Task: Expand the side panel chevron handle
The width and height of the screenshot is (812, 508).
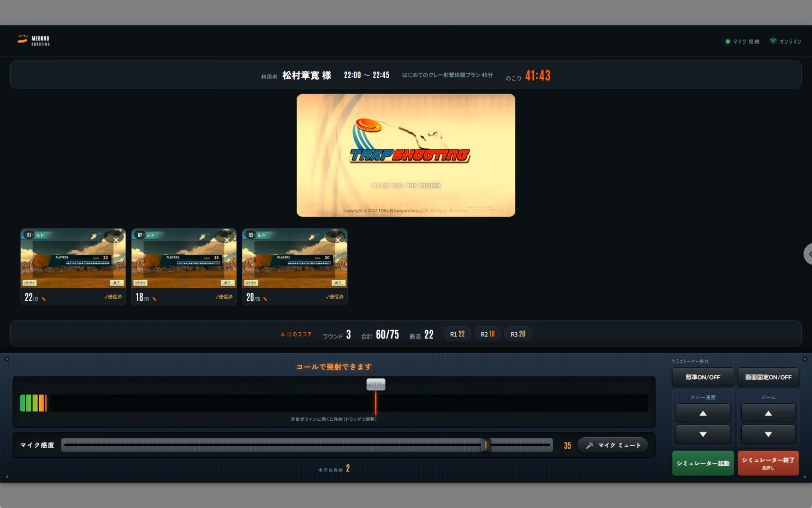Action: point(808,254)
